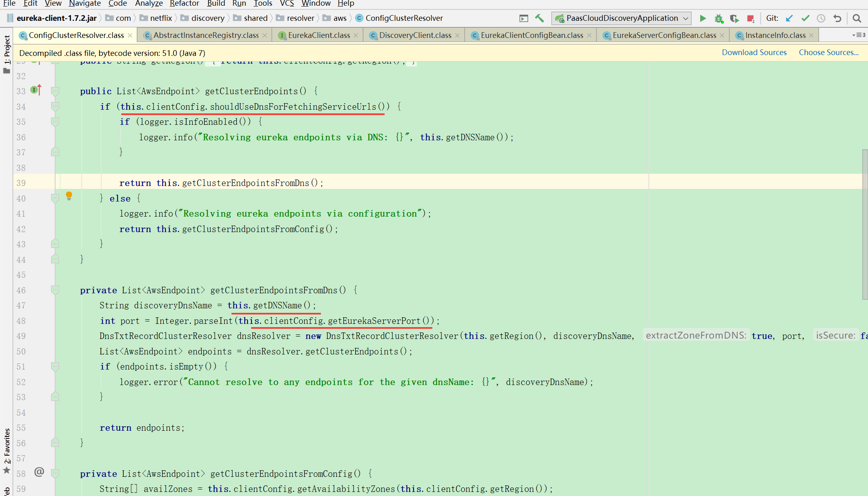Image resolution: width=868 pixels, height=496 pixels.
Task: Click the vertical editor scrollbar thumb
Action: pos(865,224)
